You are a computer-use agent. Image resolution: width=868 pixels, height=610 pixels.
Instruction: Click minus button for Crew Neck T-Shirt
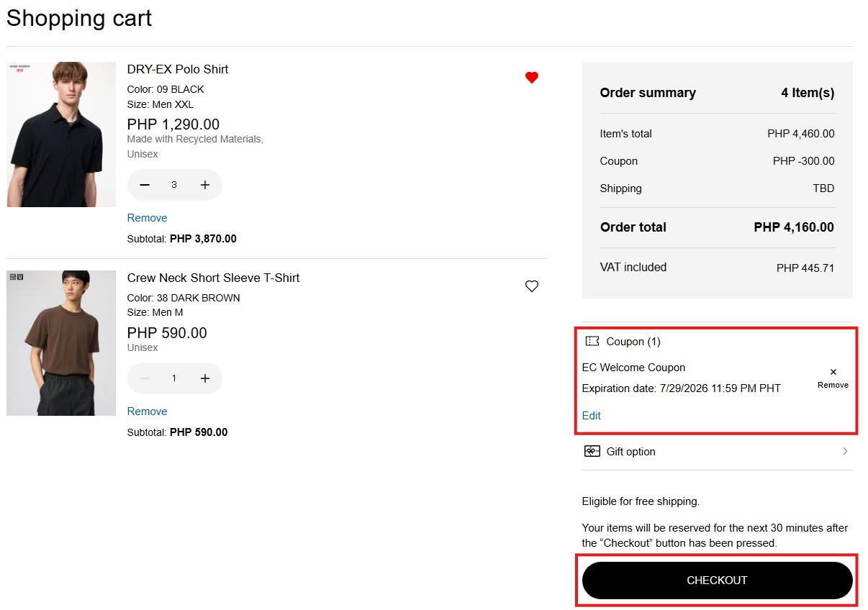click(x=145, y=378)
